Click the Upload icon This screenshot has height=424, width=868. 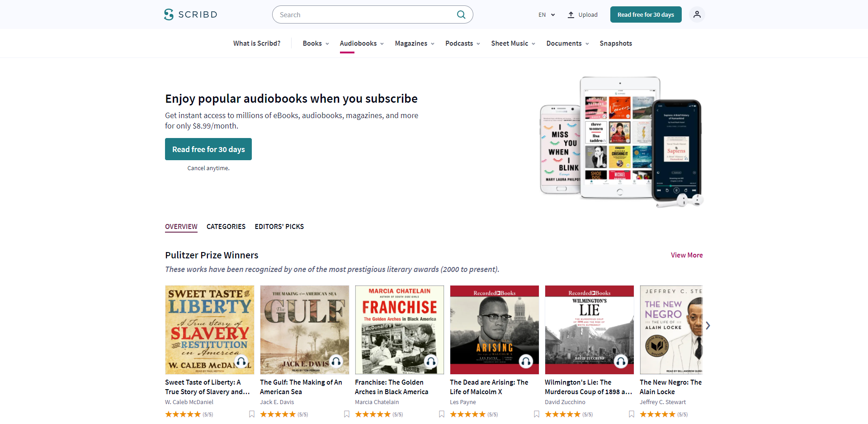571,14
